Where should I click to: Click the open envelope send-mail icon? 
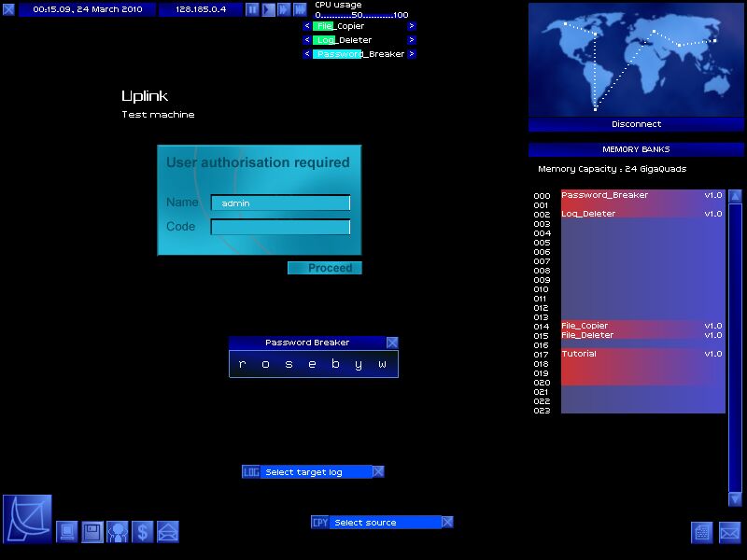[x=168, y=531]
